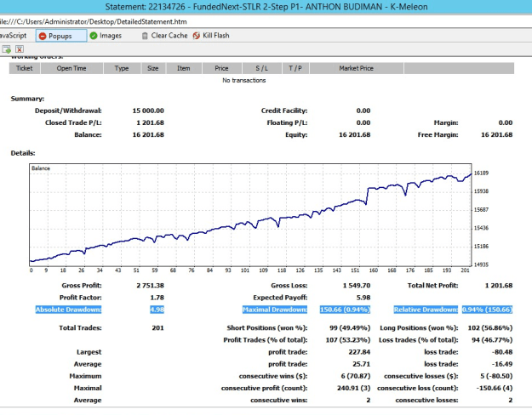Click the balance chart graph
532x415 pixels.
coord(250,214)
